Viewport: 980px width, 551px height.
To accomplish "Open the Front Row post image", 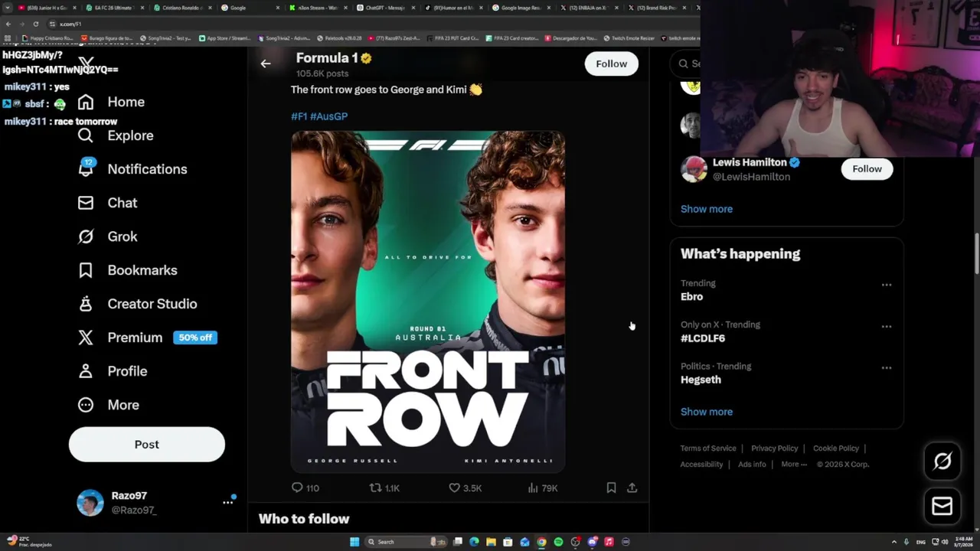I will pyautogui.click(x=428, y=302).
